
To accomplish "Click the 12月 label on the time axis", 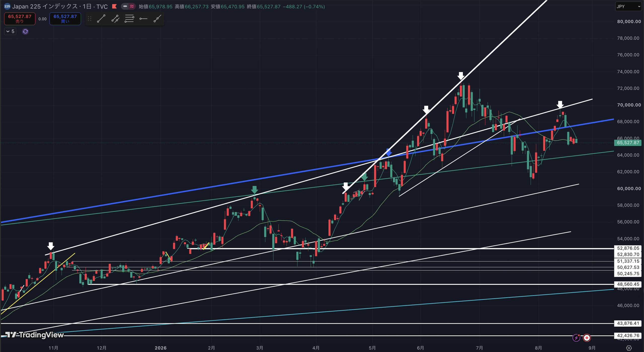I will point(102,348).
